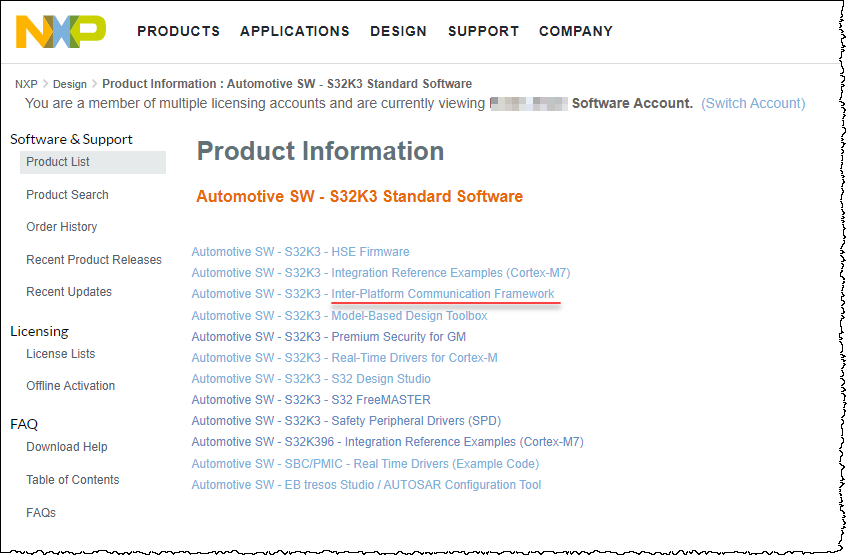Viewport: 847px width, 556px height.
Task: Open Safety Peripheral Drivers (SPD) link
Action: [x=346, y=421]
